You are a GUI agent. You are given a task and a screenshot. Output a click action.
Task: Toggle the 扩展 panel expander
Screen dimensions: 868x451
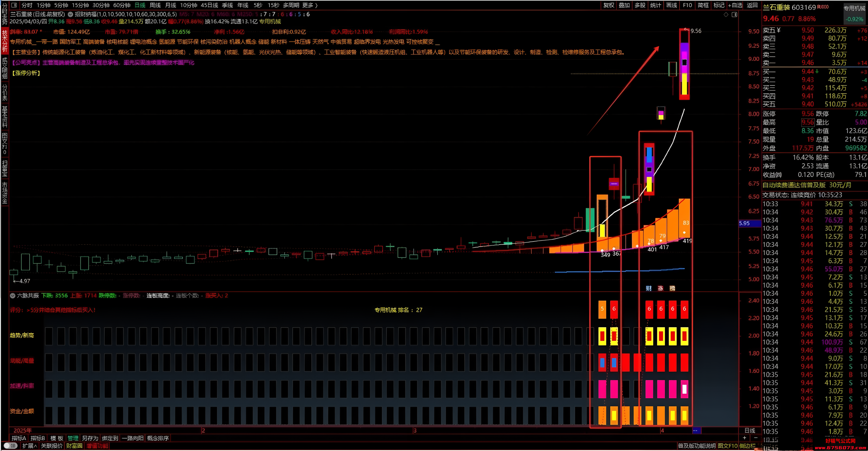(x=30, y=446)
